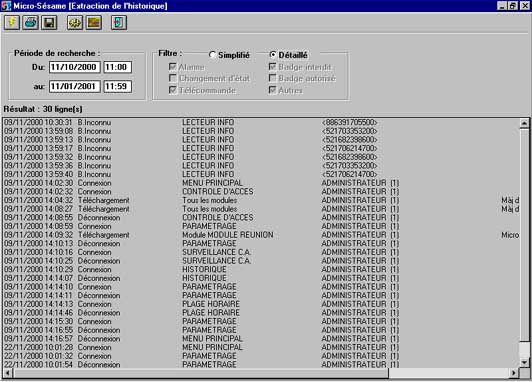Save the results with the floppy disk icon
Screen dimensions: 532x382
click(49, 23)
